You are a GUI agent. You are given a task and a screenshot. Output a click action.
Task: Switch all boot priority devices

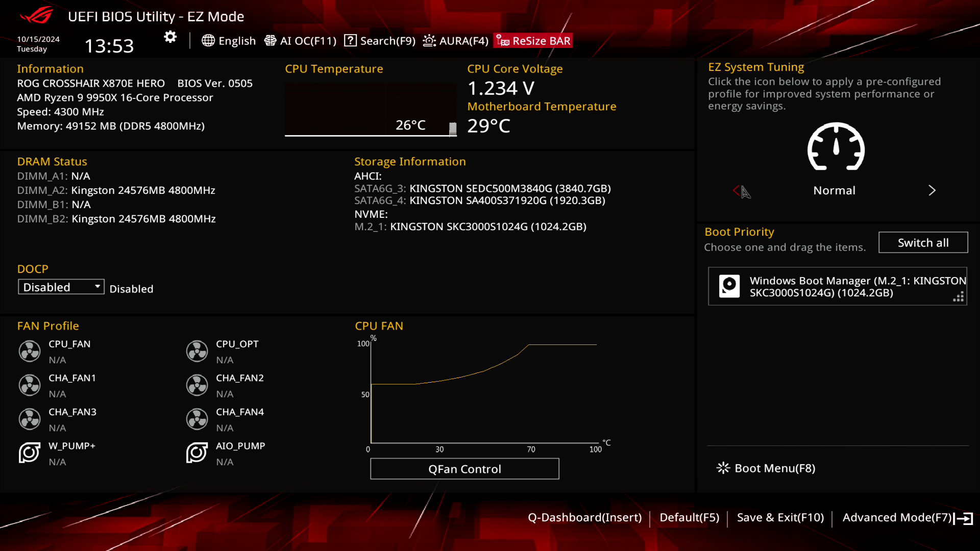tap(923, 242)
